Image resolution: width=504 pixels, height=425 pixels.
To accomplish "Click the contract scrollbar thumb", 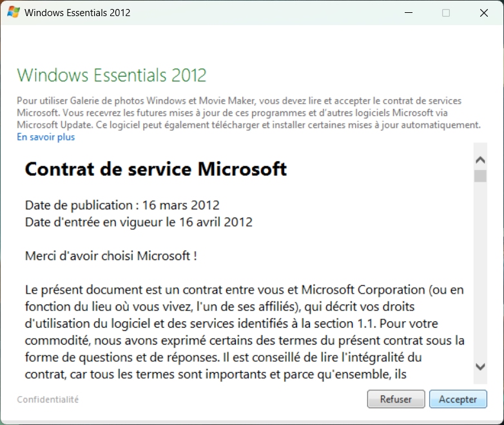I will (480, 176).
